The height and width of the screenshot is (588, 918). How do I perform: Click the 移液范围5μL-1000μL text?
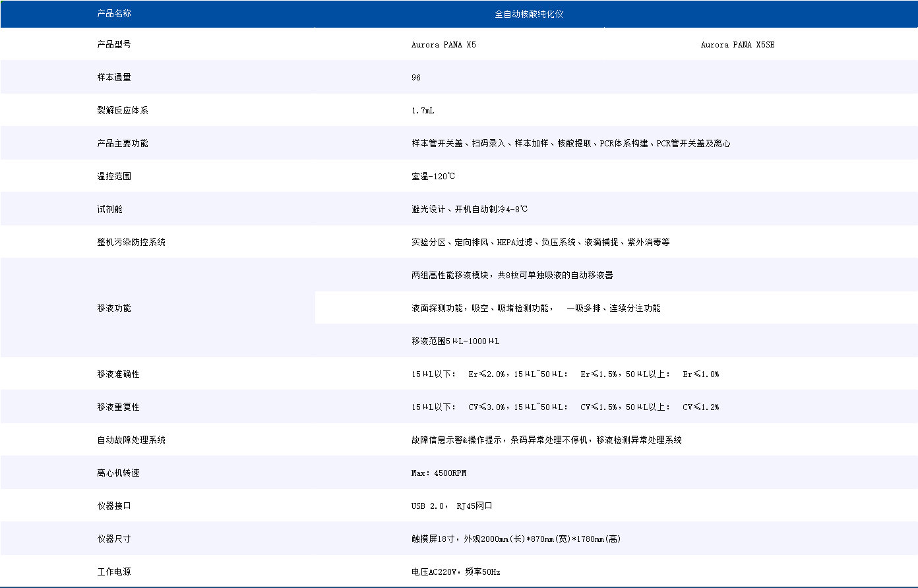456,341
